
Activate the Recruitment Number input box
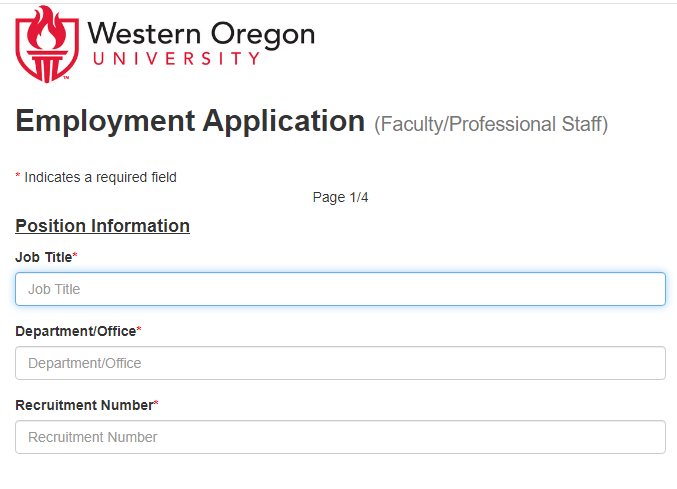pos(340,437)
